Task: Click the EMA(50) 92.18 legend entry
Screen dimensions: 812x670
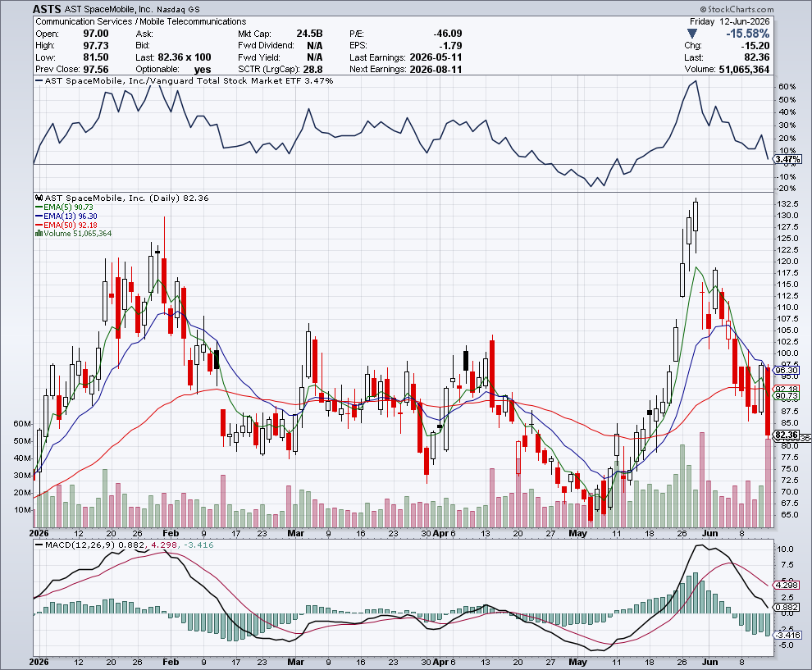Action: click(66, 225)
